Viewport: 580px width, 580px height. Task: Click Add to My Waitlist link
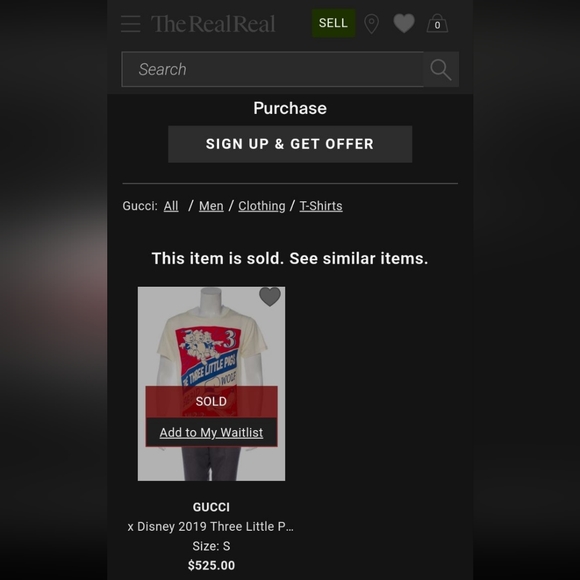pyautogui.click(x=211, y=432)
